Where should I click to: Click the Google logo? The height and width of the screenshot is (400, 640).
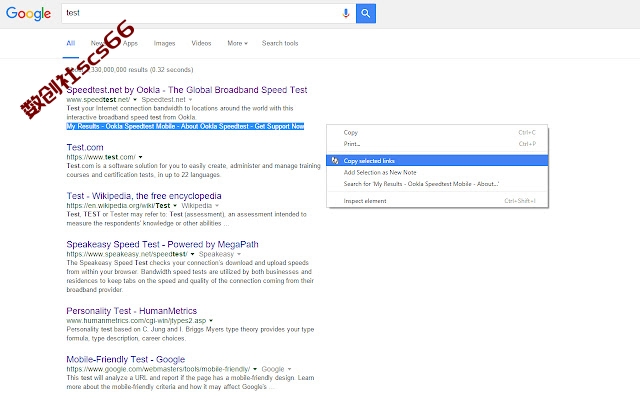(x=28, y=13)
